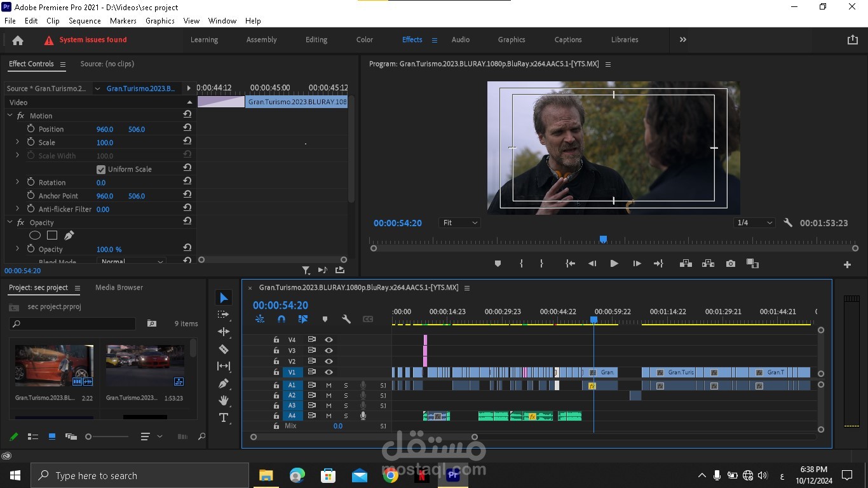
Task: Click the Extract button in Program Monitor
Action: (708, 264)
